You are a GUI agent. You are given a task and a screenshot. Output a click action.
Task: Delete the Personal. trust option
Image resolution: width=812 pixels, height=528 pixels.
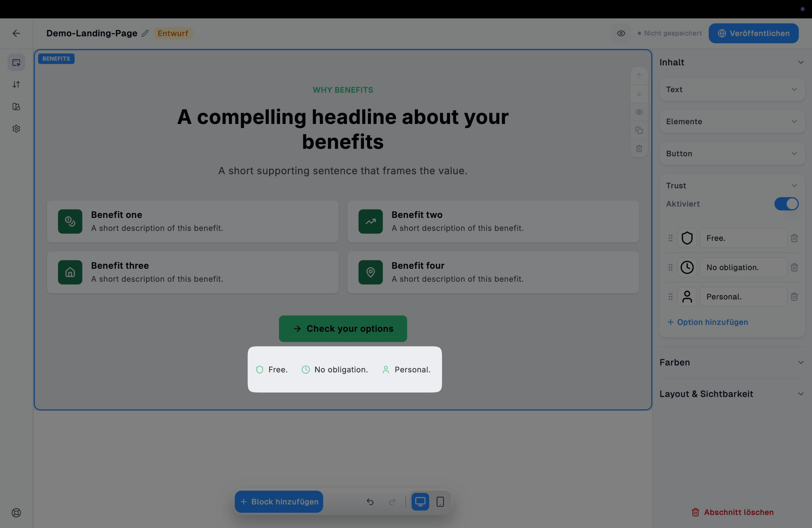point(794,297)
